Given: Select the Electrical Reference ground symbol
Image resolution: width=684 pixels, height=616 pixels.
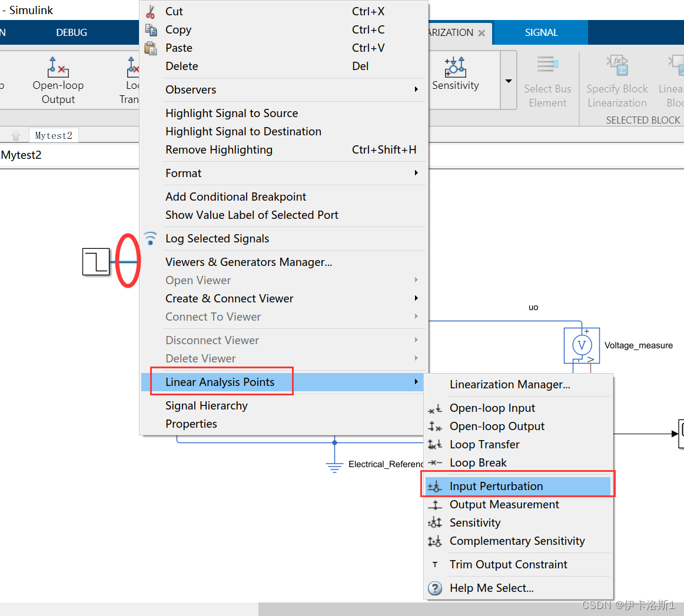Looking at the screenshot, I should (x=334, y=468).
